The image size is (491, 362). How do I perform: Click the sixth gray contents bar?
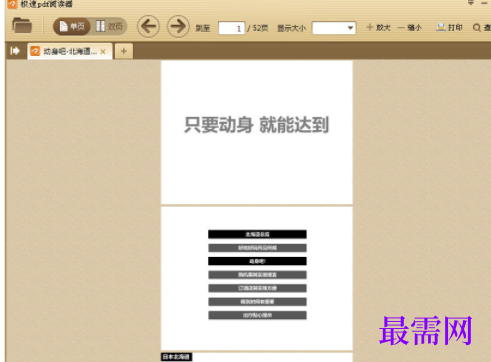257,302
